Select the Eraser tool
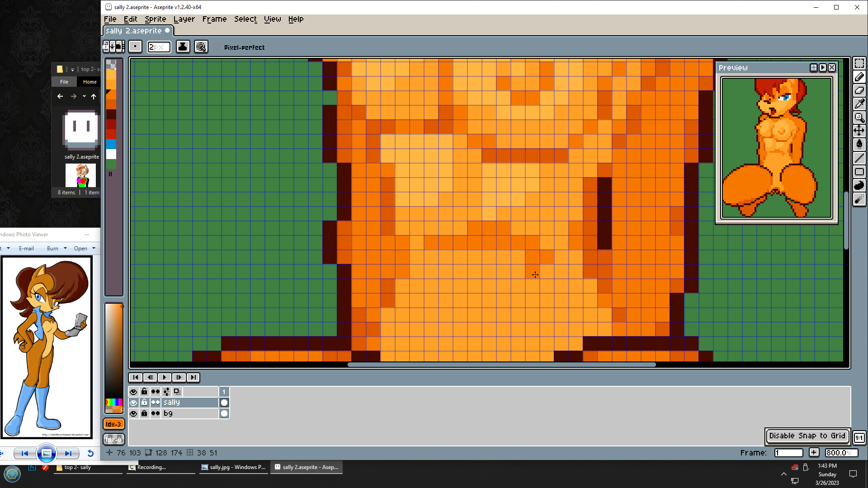This screenshot has height=488, width=868. point(859,90)
